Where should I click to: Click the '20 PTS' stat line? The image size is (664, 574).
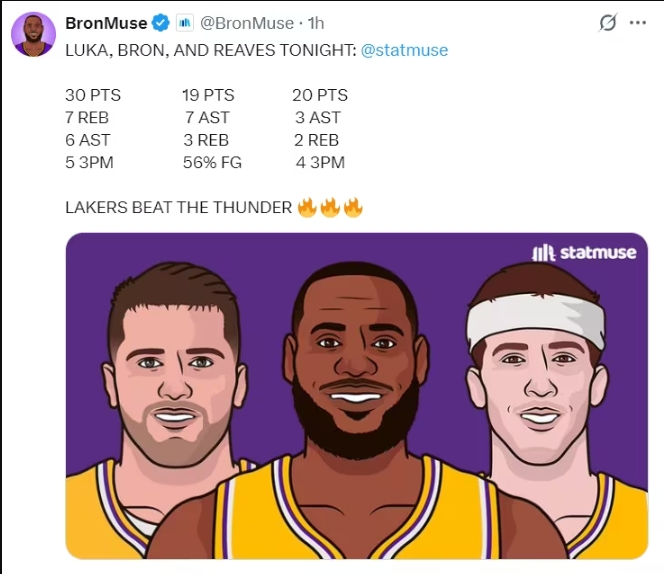320,95
